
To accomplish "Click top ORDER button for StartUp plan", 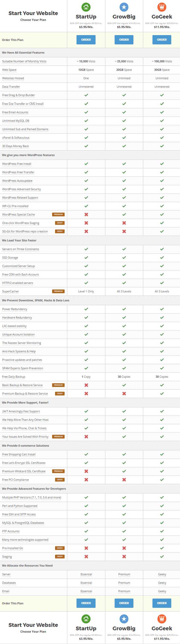I will tap(86, 40).
